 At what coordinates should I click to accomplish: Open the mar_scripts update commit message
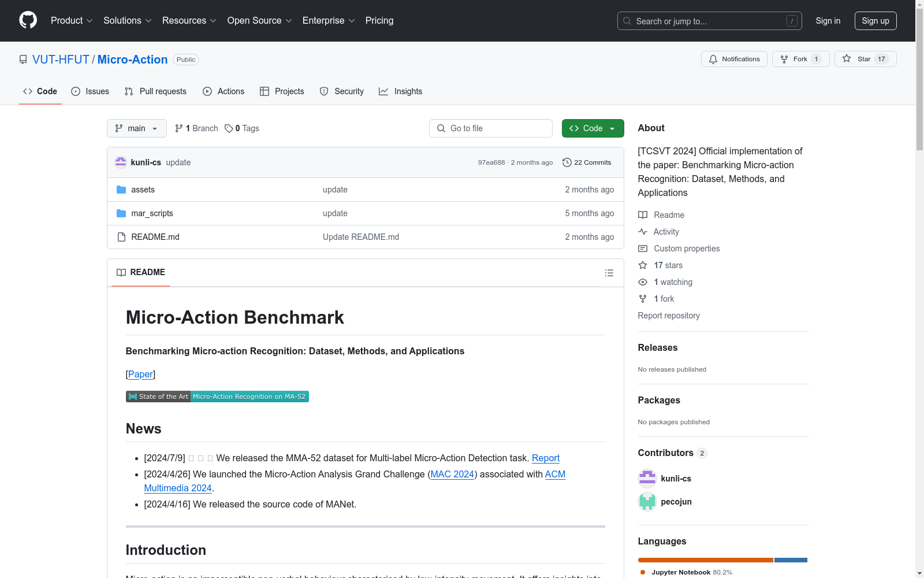coord(335,213)
